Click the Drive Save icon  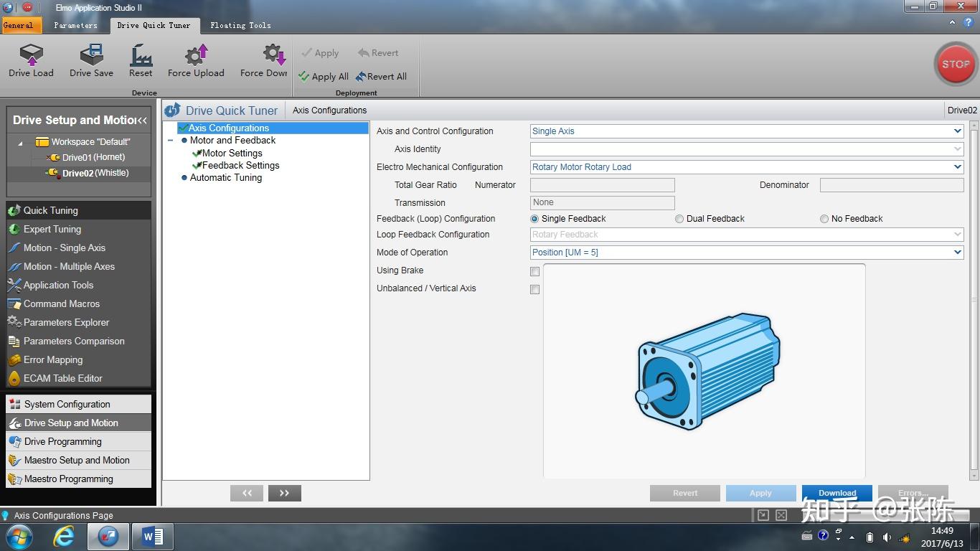[x=91, y=55]
